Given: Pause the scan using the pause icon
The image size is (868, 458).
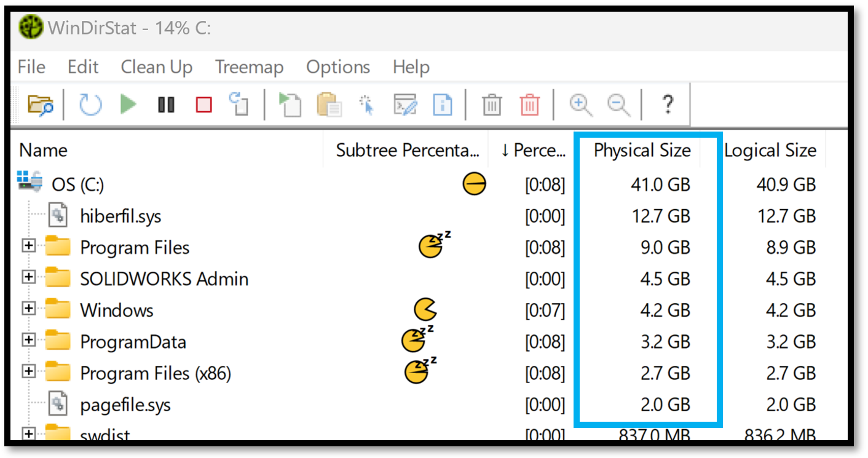Looking at the screenshot, I should click(x=166, y=105).
